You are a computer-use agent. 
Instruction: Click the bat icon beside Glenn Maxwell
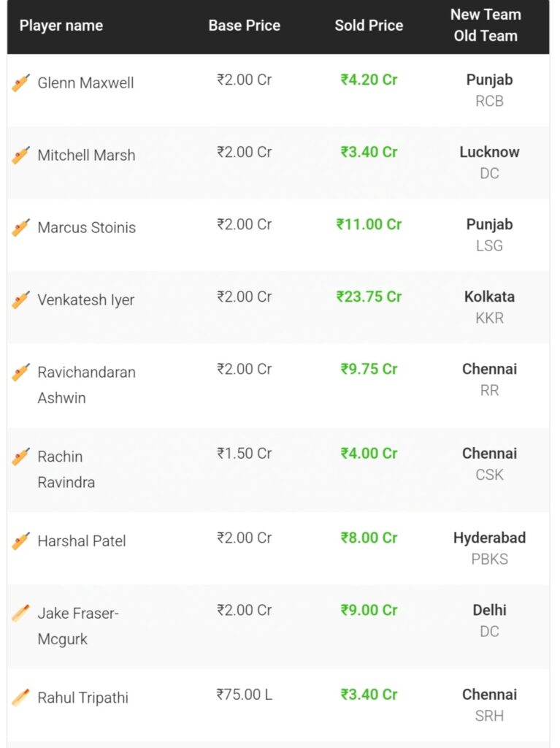pos(20,83)
